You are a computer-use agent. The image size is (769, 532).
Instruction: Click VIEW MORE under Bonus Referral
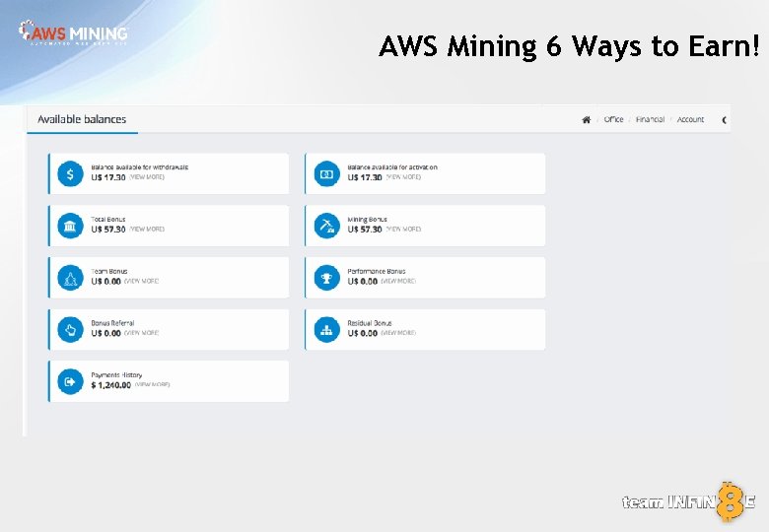tap(141, 333)
